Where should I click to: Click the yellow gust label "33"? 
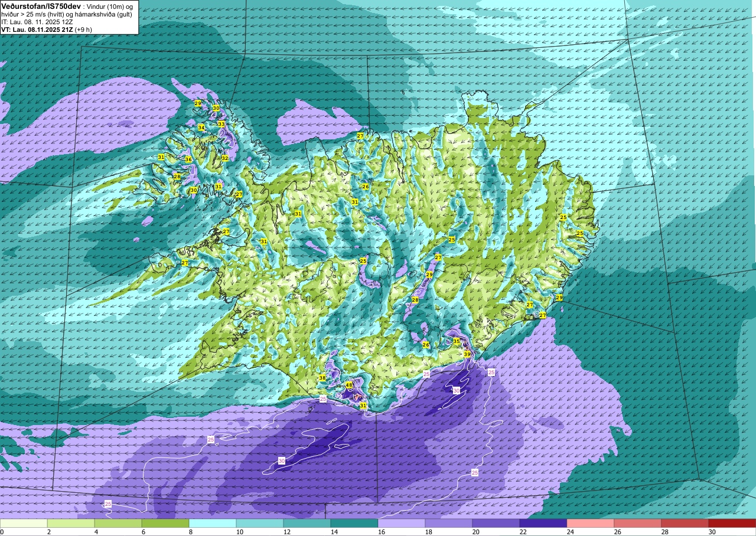click(x=221, y=124)
